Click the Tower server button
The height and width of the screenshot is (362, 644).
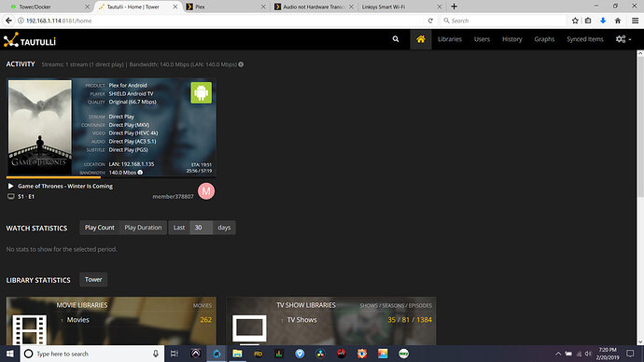tap(93, 280)
